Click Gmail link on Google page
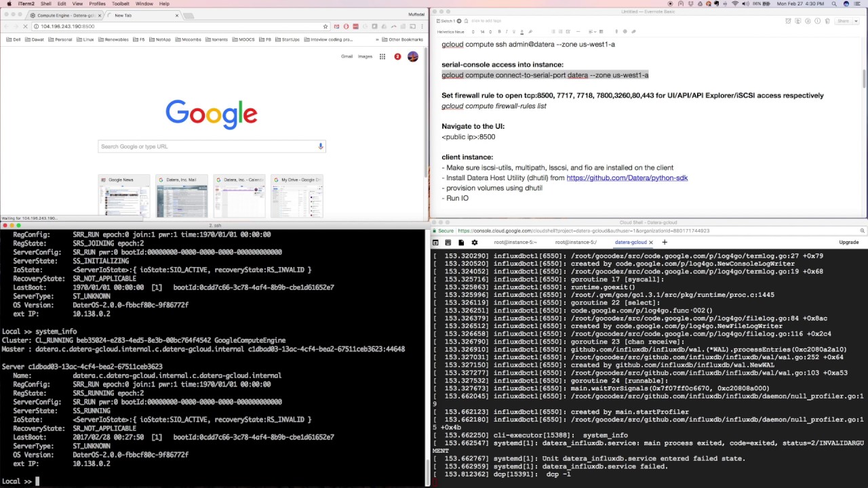The image size is (868, 488). (347, 56)
